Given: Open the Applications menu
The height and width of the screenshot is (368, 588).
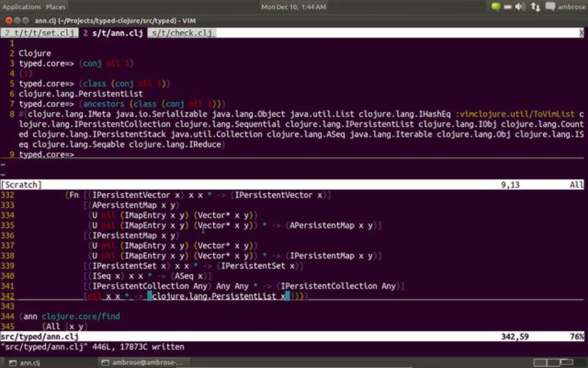Looking at the screenshot, I should tap(22, 7).
